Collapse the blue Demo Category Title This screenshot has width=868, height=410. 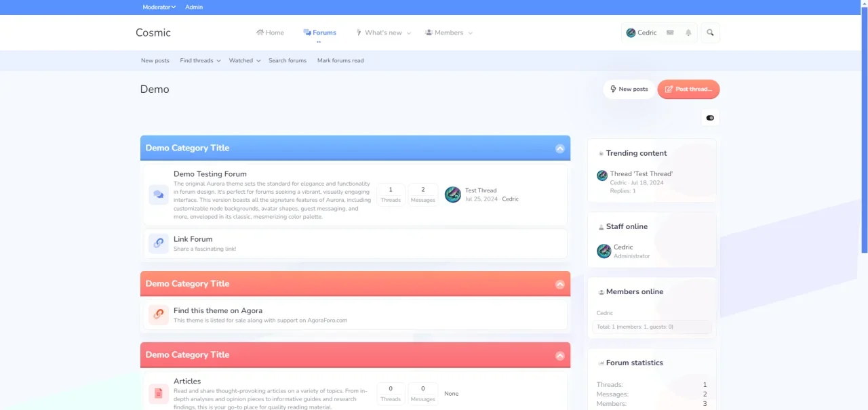[559, 148]
